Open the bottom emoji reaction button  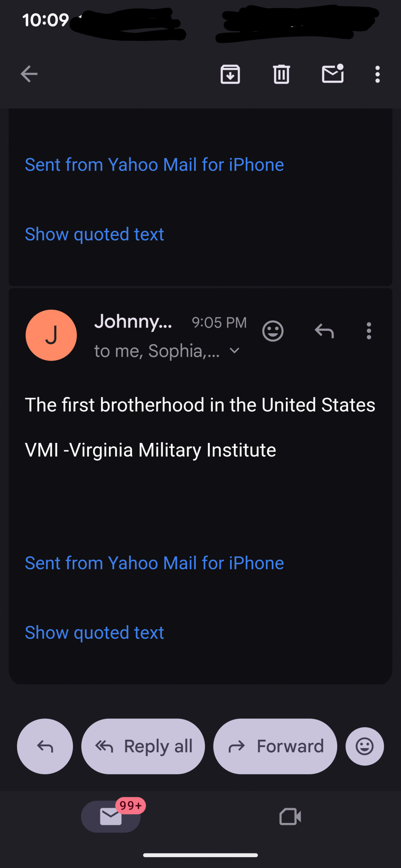coord(365,746)
